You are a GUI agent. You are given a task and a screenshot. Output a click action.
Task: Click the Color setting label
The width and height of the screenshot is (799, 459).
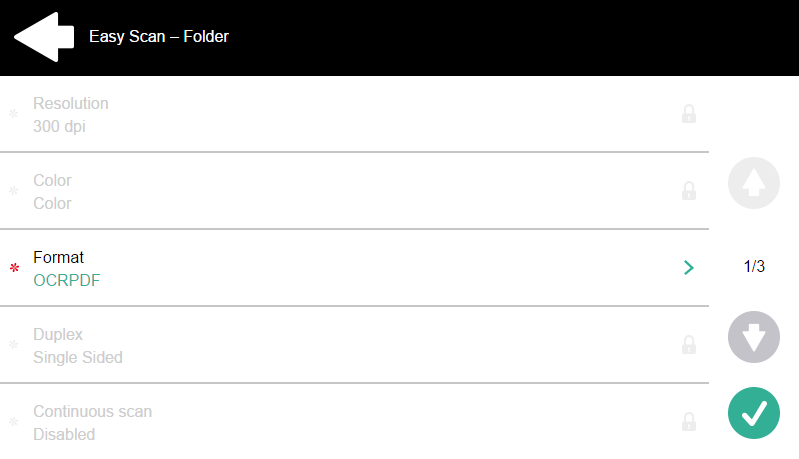[x=52, y=180]
